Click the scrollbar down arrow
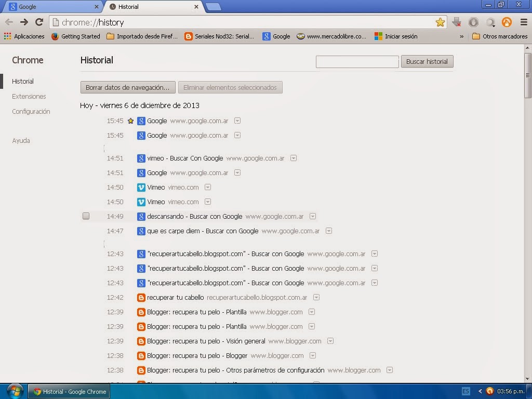This screenshot has height=399, width=532. (x=528, y=379)
